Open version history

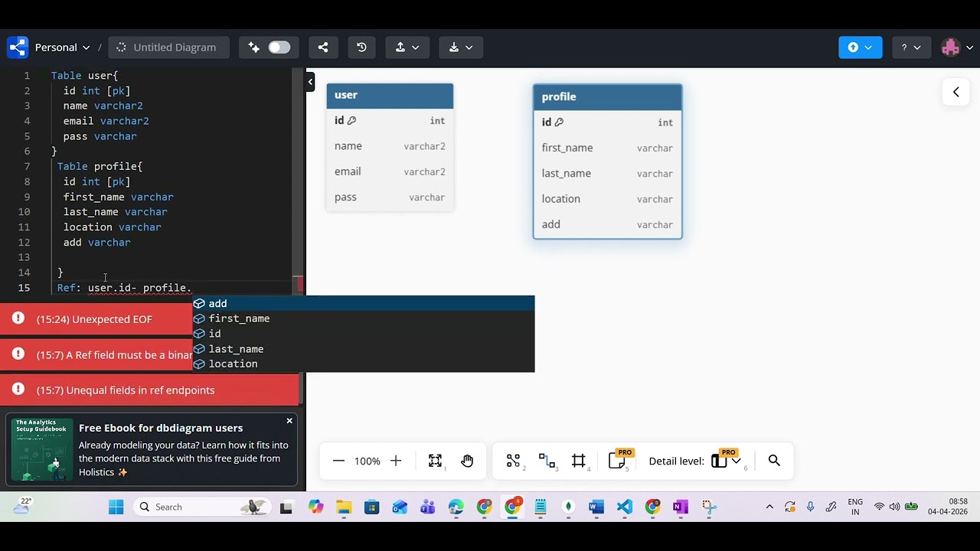[361, 47]
